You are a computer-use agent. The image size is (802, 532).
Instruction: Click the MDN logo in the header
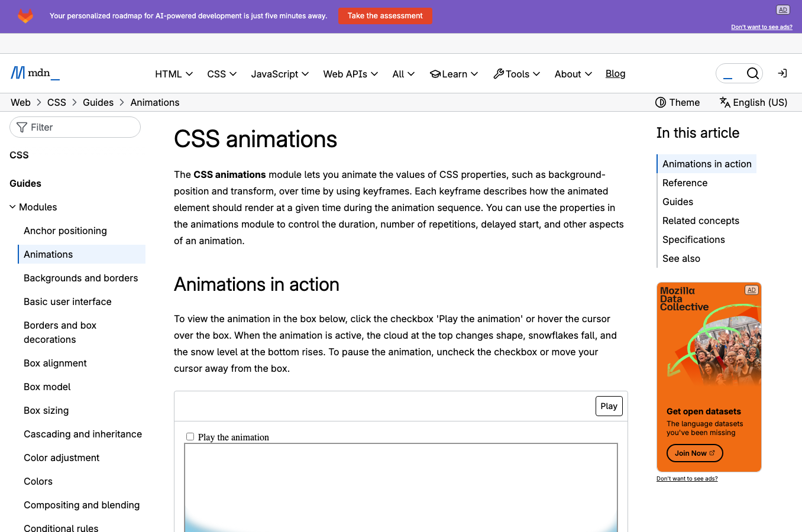[x=34, y=73]
